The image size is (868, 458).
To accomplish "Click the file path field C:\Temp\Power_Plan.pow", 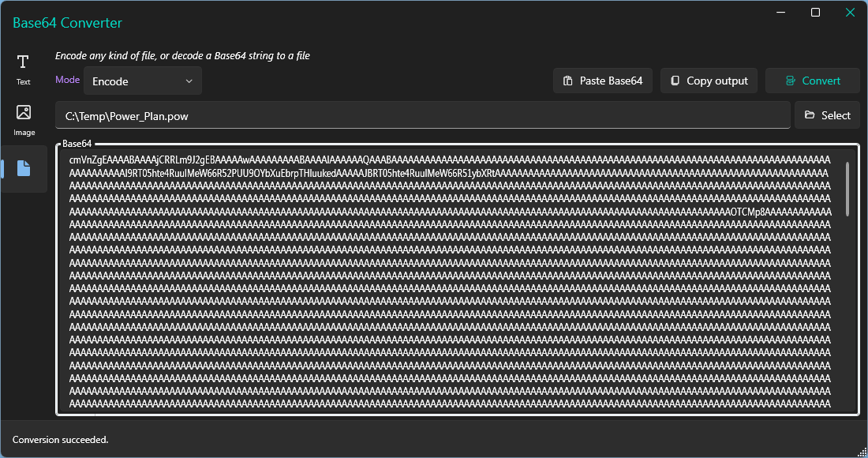I will (x=422, y=115).
